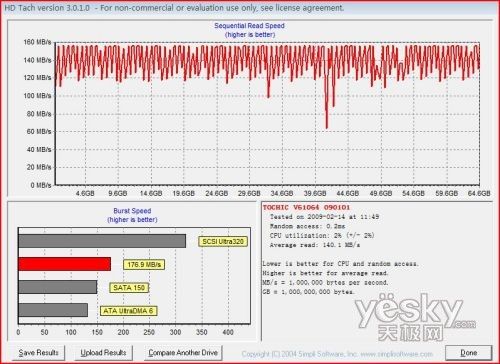Image resolution: width=500 pixels, height=364 pixels.
Task: Click the Save Results button
Action: pyautogui.click(x=38, y=353)
